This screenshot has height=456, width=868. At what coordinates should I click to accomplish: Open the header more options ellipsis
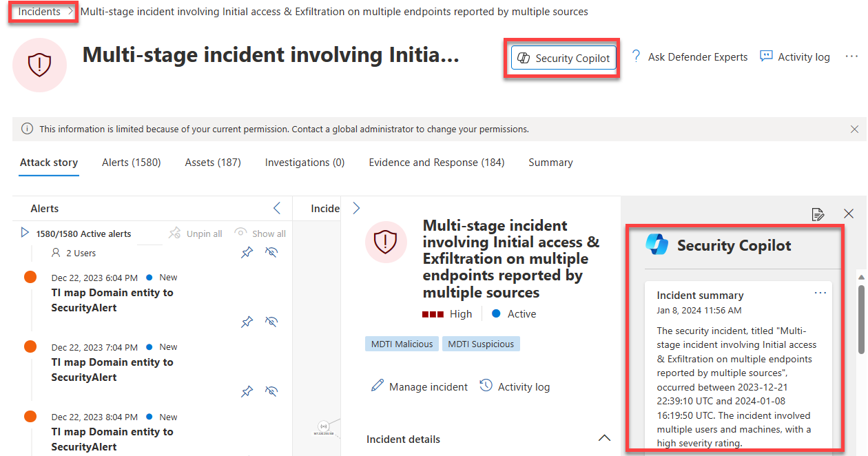(851, 56)
